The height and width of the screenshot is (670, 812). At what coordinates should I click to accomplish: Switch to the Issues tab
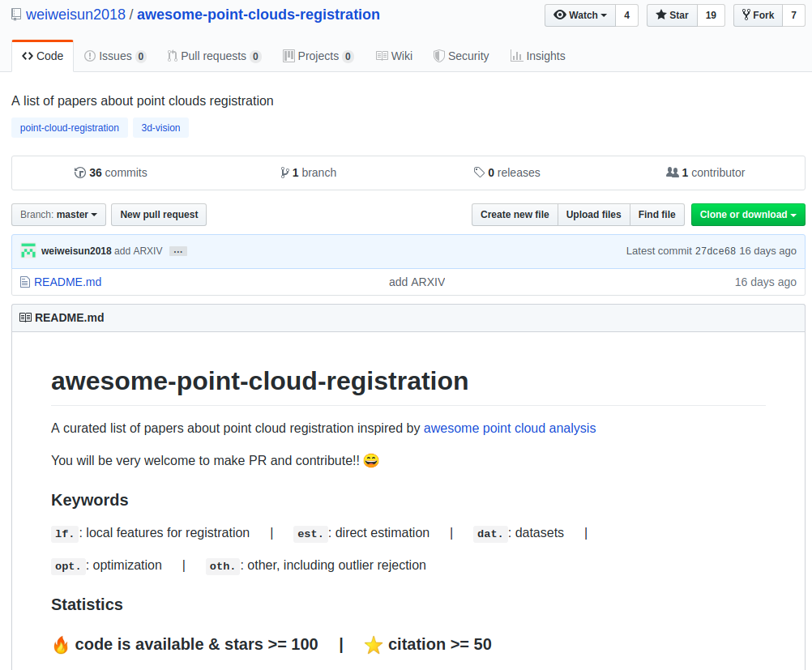(x=115, y=56)
